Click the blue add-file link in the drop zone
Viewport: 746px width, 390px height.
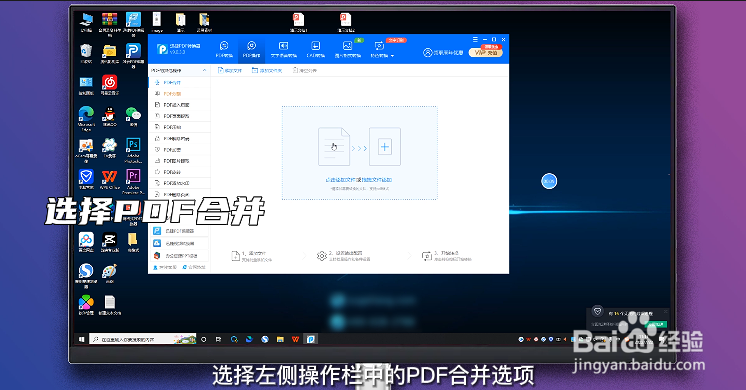359,180
